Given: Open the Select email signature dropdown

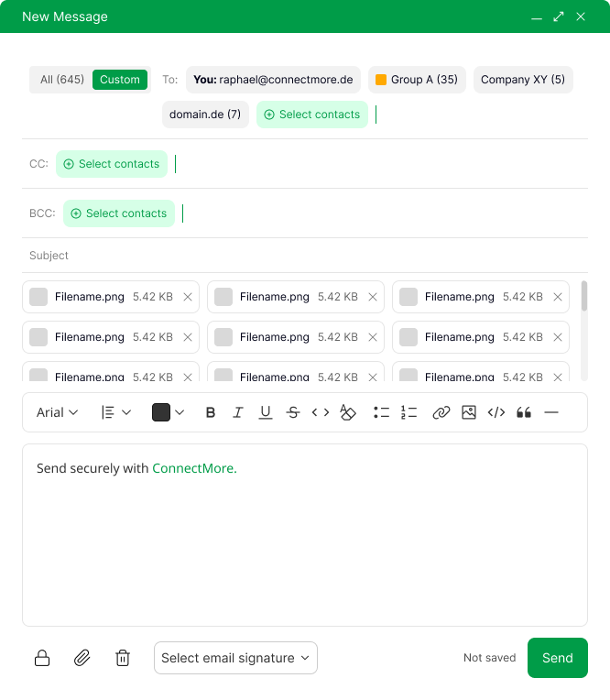Looking at the screenshot, I should point(235,658).
